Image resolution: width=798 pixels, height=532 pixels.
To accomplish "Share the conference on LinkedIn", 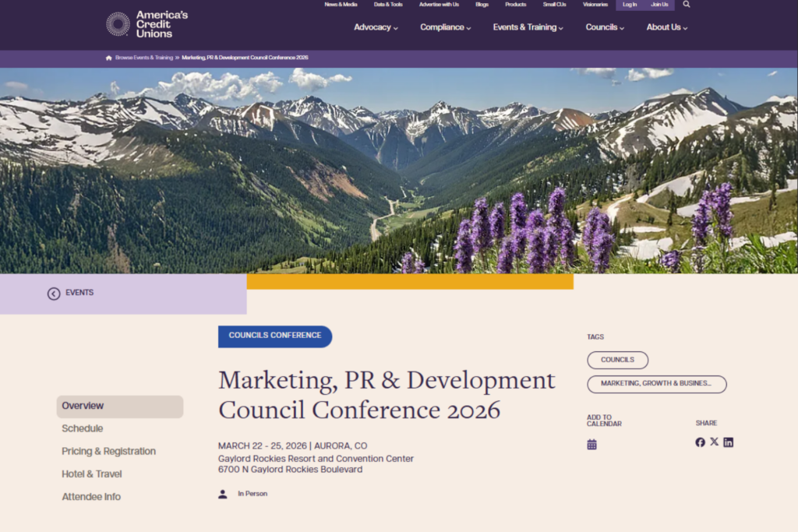I will pos(728,442).
